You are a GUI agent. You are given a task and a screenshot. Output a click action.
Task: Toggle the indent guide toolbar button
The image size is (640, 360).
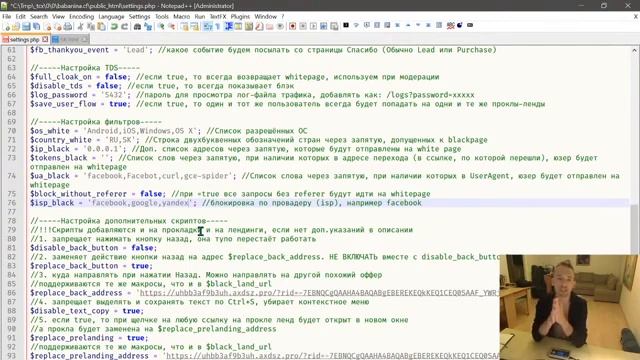coord(229,26)
